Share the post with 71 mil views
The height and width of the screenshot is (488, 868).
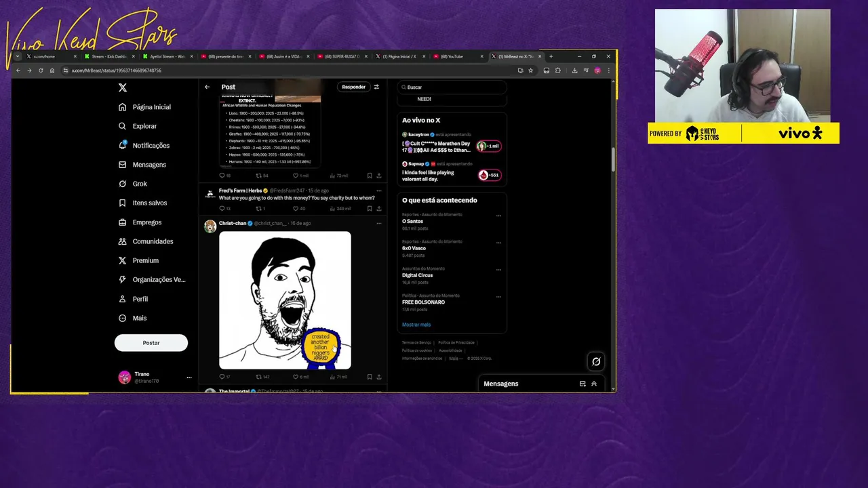(x=379, y=377)
